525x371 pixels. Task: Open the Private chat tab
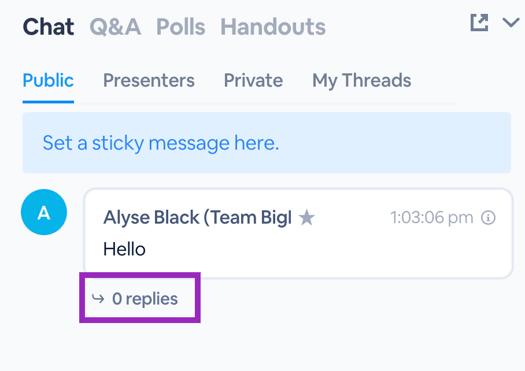click(x=253, y=80)
